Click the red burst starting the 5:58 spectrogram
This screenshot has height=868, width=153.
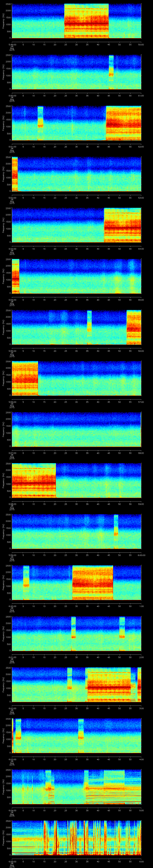pos(34,480)
